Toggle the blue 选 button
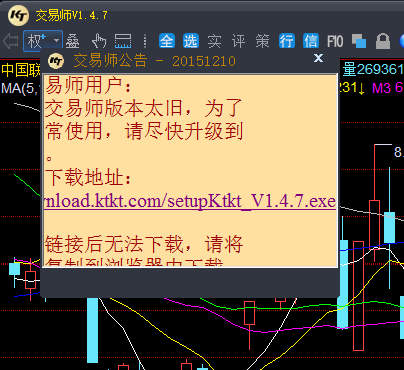The height and width of the screenshot is (370, 404). click(191, 41)
